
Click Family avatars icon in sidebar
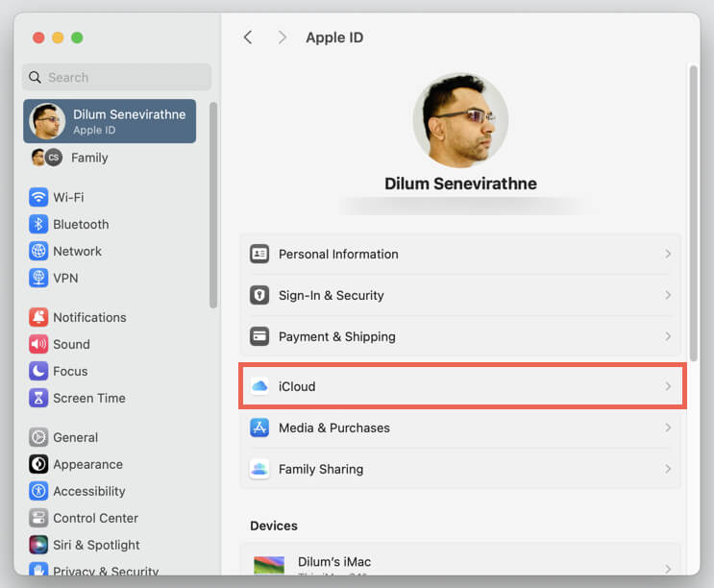(46, 158)
